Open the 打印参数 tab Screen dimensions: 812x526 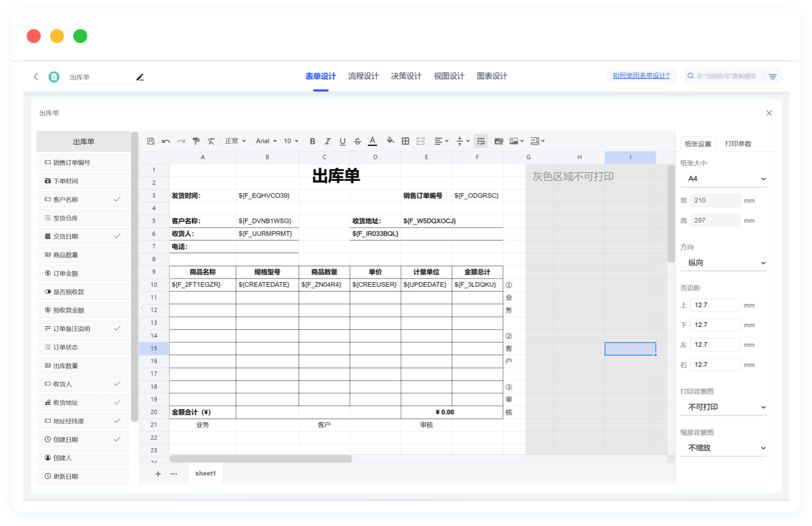click(738, 144)
